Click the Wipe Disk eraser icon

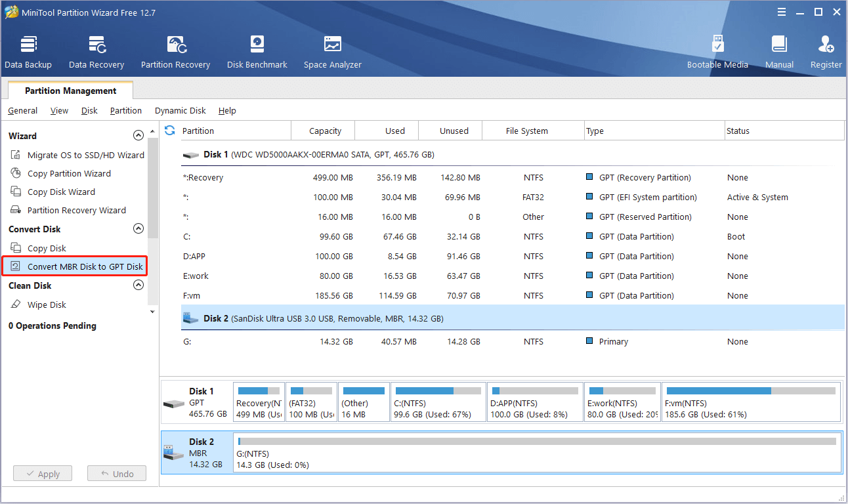tap(16, 304)
